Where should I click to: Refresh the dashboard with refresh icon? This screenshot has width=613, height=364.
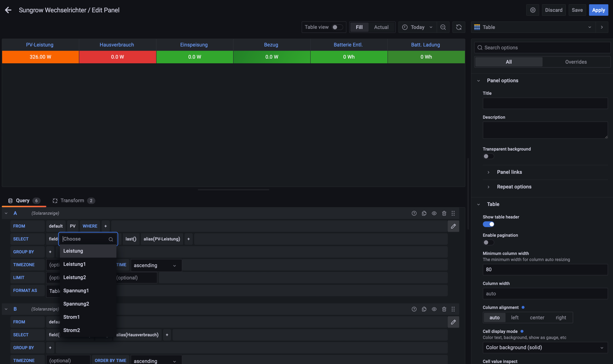click(x=459, y=27)
